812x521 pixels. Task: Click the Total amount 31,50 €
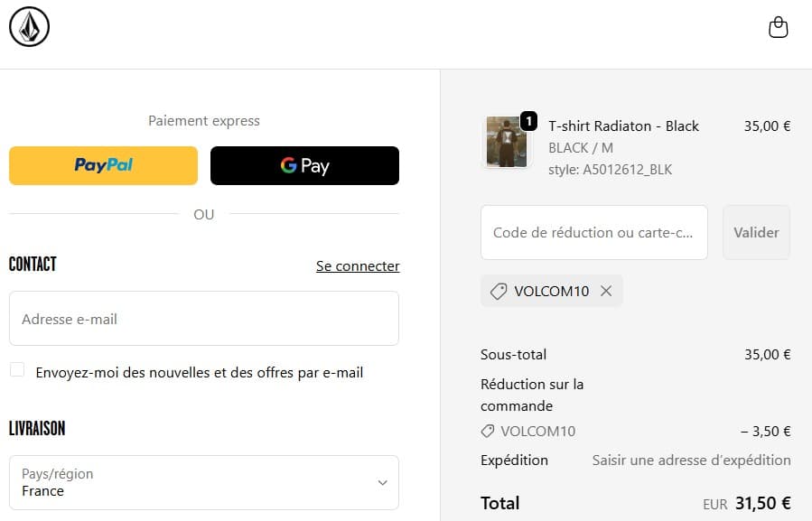click(x=762, y=503)
